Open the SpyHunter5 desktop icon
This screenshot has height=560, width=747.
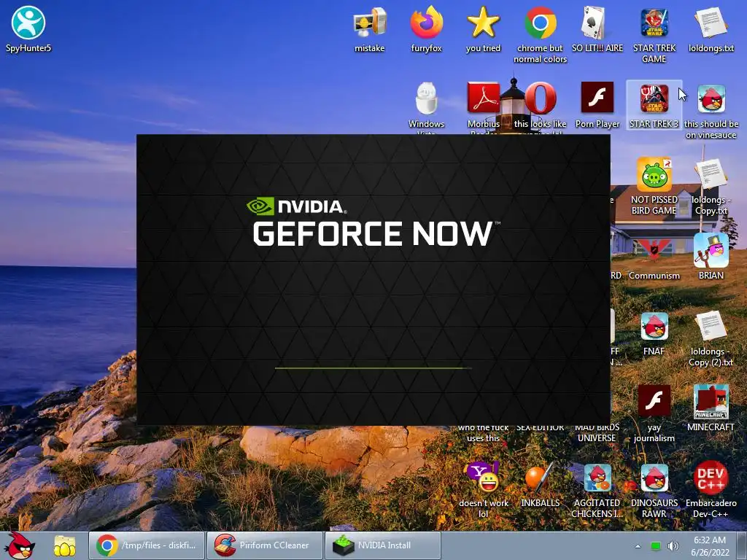coord(28,29)
